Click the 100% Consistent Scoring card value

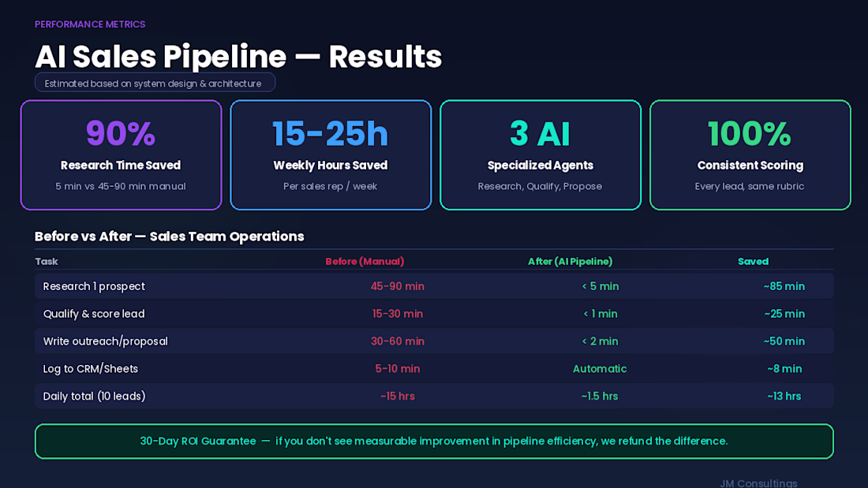click(x=750, y=133)
